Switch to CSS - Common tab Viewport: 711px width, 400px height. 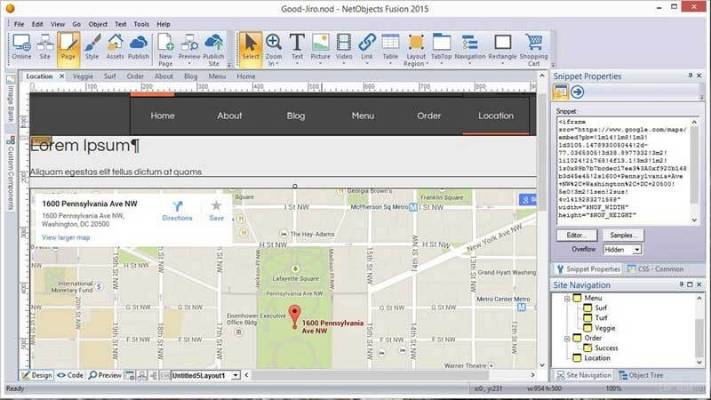click(x=656, y=269)
